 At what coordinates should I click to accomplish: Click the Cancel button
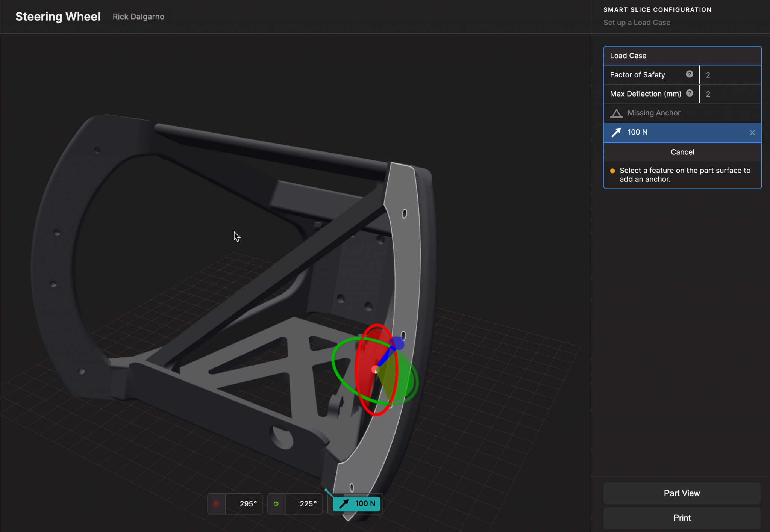682,152
